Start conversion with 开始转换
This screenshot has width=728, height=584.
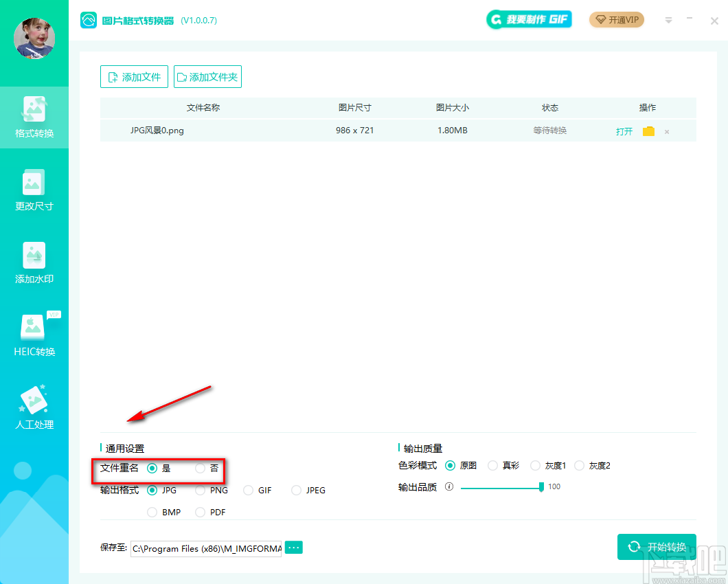(x=657, y=547)
